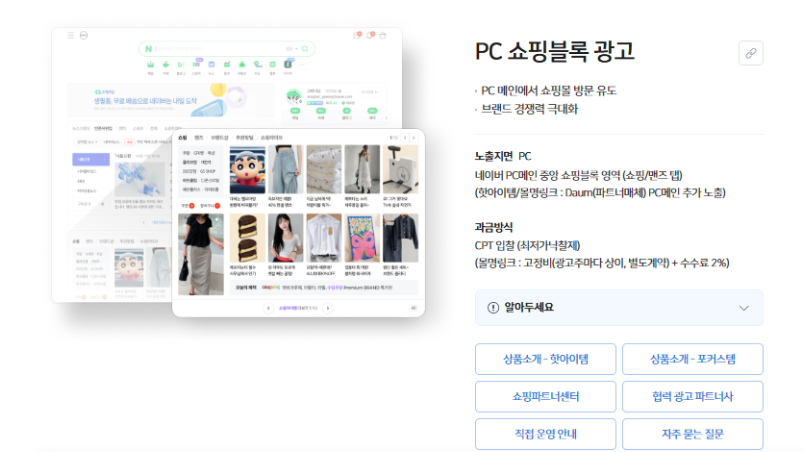This screenshot has width=804, height=452.
Task: Click the 상품소개 - 포커스템 button
Action: (x=692, y=359)
